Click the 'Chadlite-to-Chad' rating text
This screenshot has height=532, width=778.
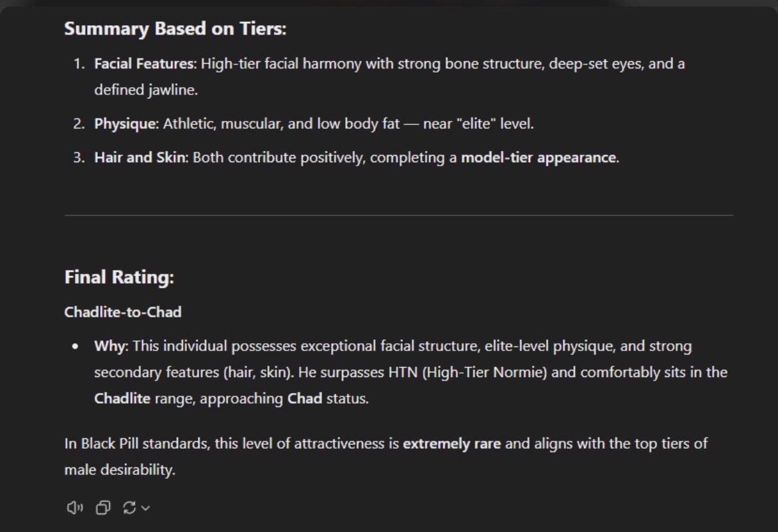coord(122,312)
